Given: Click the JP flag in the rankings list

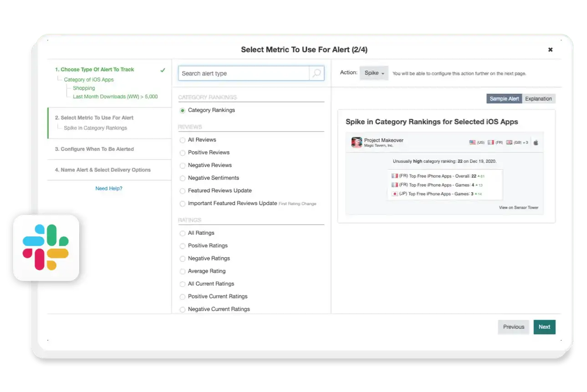Looking at the screenshot, I should (x=394, y=193).
